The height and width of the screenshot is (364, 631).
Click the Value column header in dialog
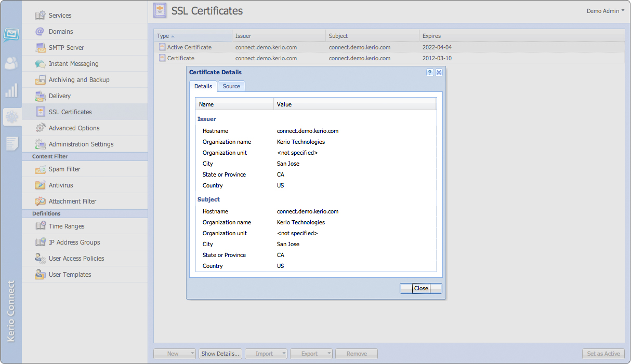[355, 104]
